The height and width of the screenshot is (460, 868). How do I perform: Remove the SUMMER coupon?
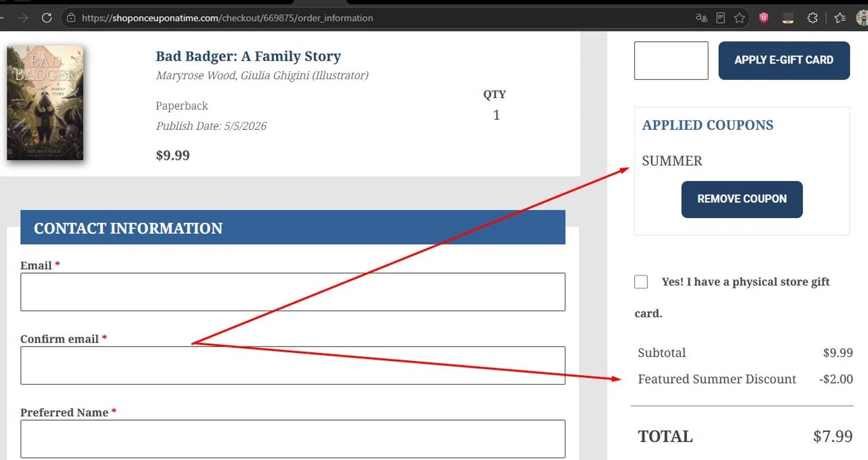click(x=742, y=199)
